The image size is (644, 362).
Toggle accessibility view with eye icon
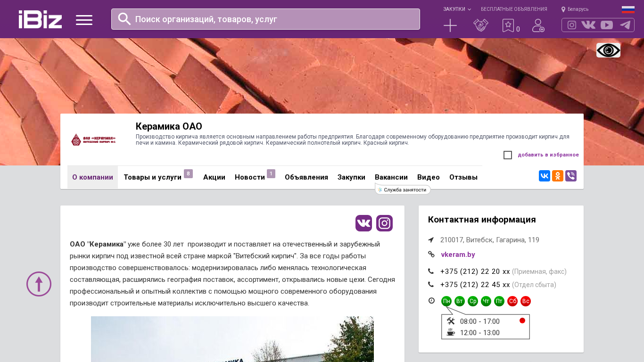pos(608,50)
